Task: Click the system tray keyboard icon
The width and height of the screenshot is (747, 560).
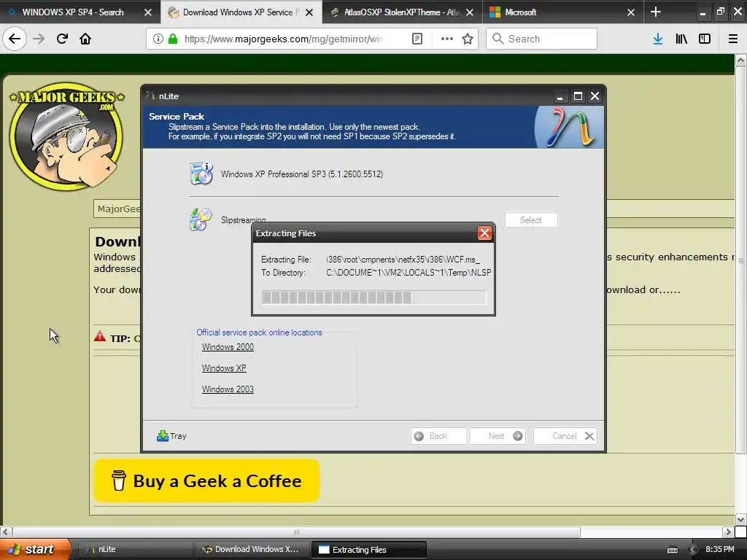Action: (672, 550)
